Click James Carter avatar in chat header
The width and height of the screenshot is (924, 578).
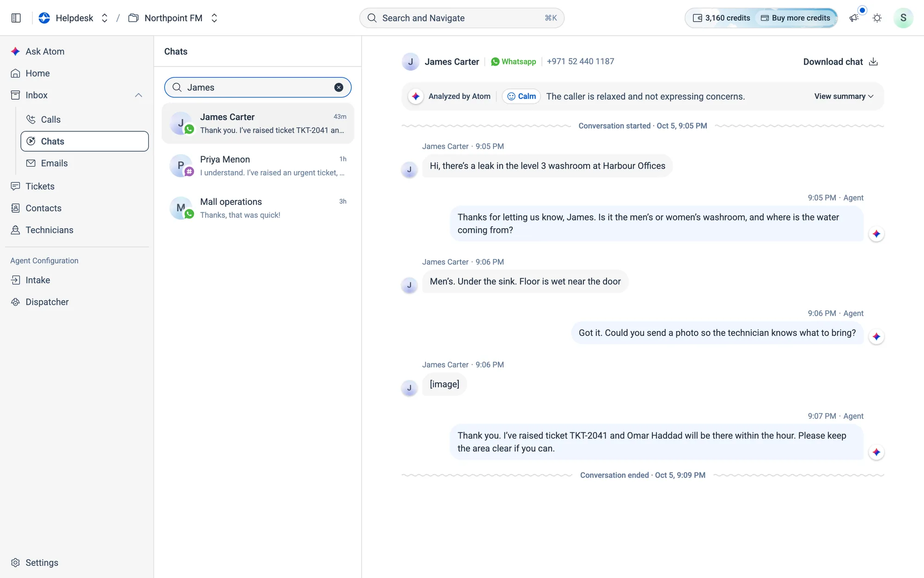pyautogui.click(x=410, y=62)
